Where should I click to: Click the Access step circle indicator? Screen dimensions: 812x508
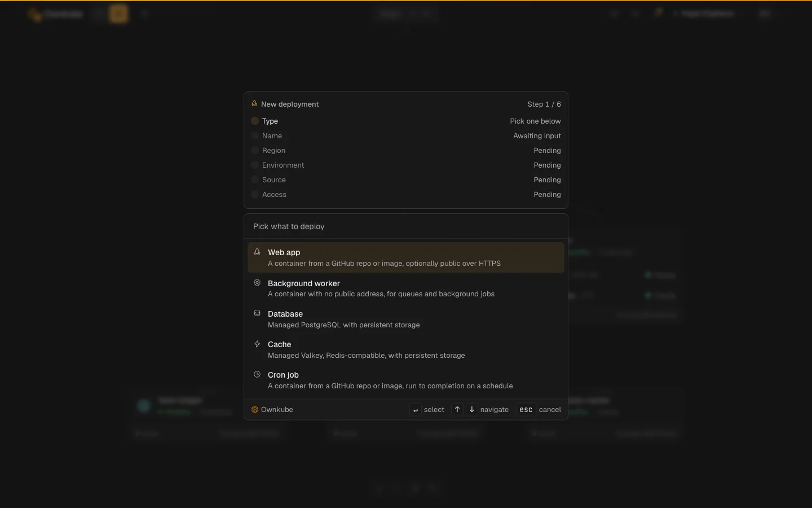click(x=255, y=194)
